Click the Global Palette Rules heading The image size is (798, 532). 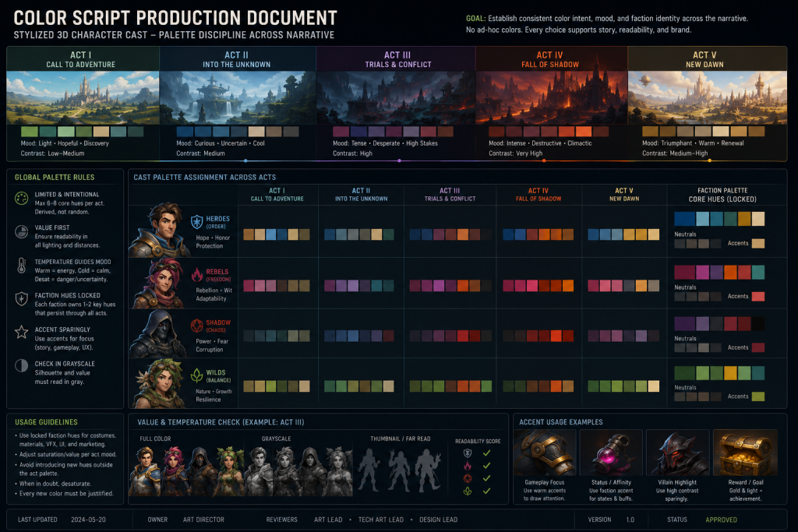(x=55, y=178)
